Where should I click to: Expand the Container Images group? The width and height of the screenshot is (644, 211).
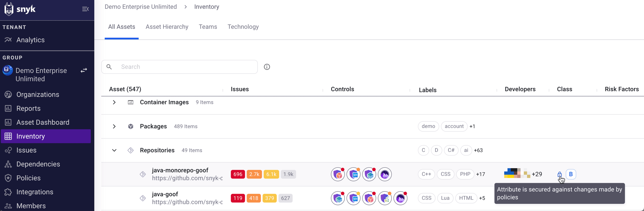pyautogui.click(x=114, y=102)
